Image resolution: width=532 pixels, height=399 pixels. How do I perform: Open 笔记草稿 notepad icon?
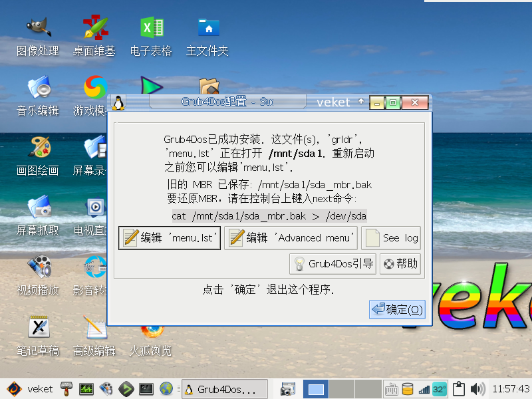coord(39,327)
